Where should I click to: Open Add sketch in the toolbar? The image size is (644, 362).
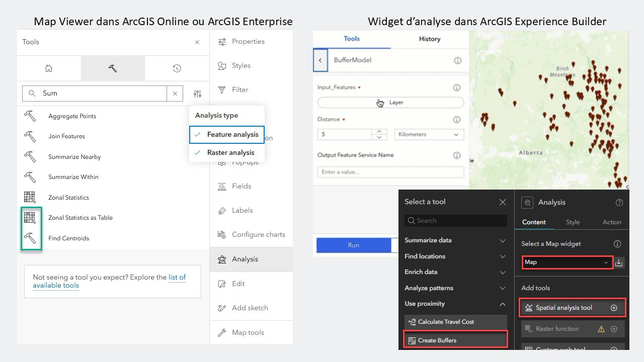pyautogui.click(x=251, y=308)
